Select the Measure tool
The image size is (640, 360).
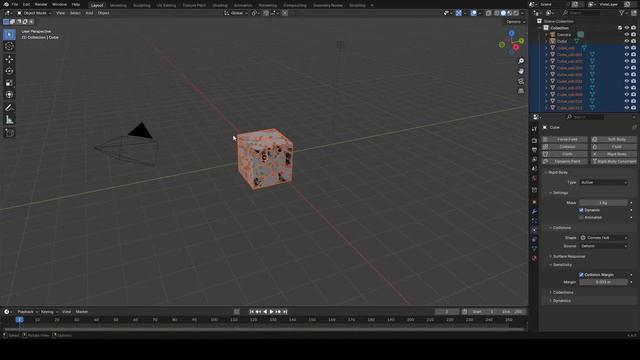pos(9,120)
